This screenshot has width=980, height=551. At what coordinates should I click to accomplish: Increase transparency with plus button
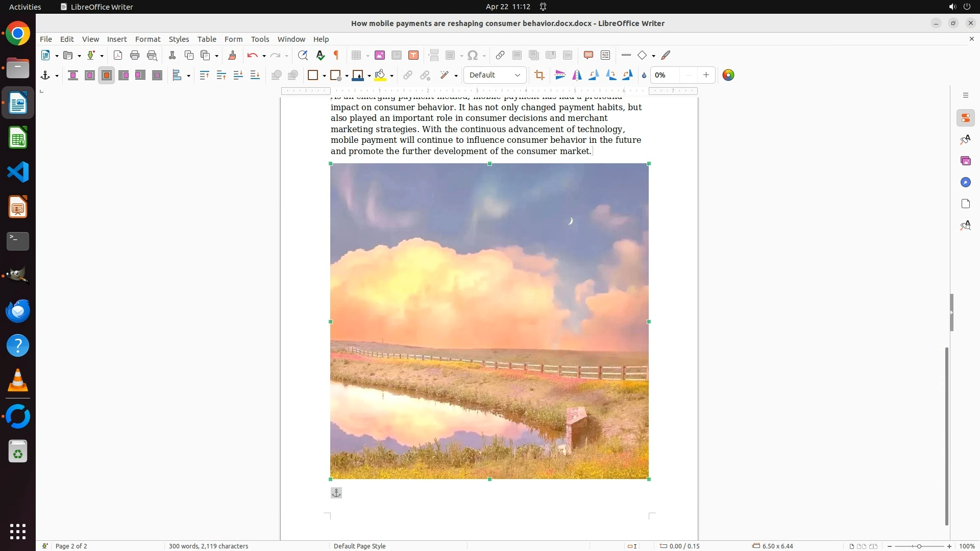click(706, 76)
